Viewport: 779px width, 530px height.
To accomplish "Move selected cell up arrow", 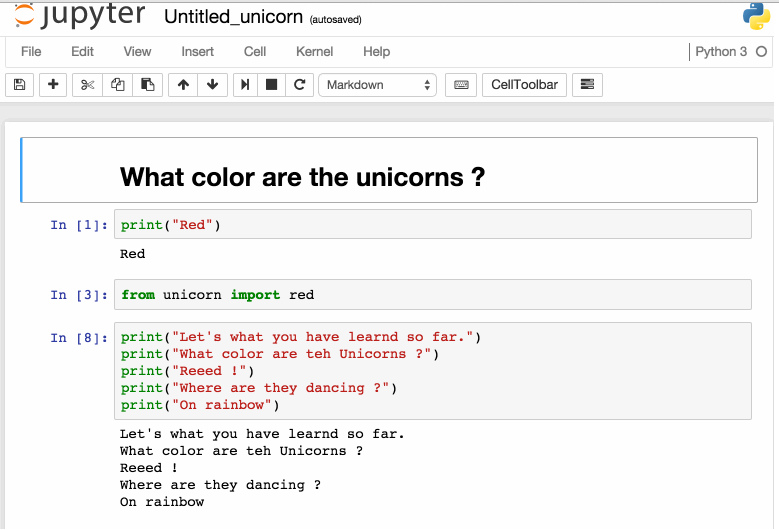I will tap(182, 85).
